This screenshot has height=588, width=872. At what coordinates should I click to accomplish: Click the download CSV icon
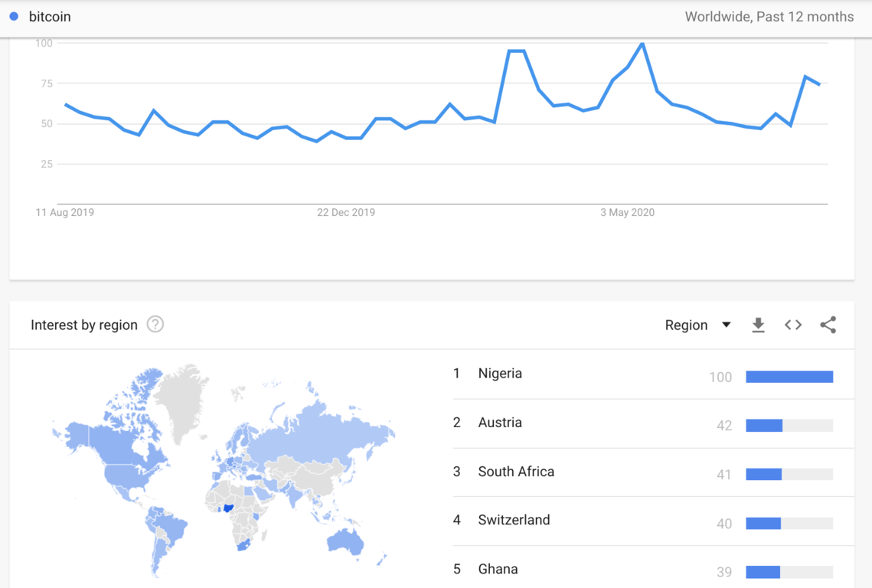coord(759,325)
